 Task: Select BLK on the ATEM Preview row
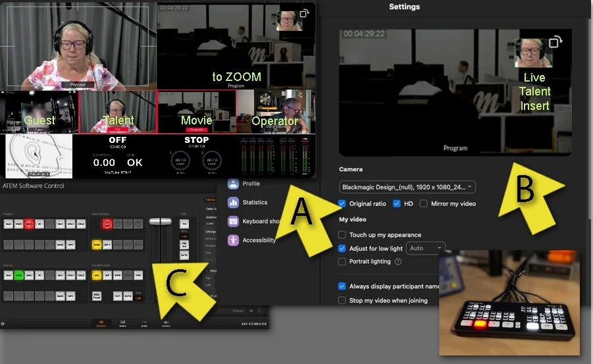coord(60,275)
